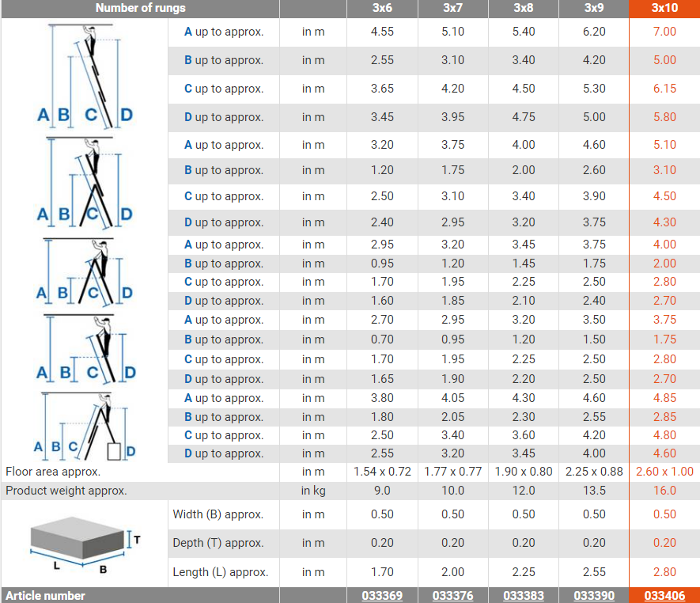The width and height of the screenshot is (700, 603).
Task: Click value 3.80 in 3x6 column
Action: pyautogui.click(x=382, y=398)
